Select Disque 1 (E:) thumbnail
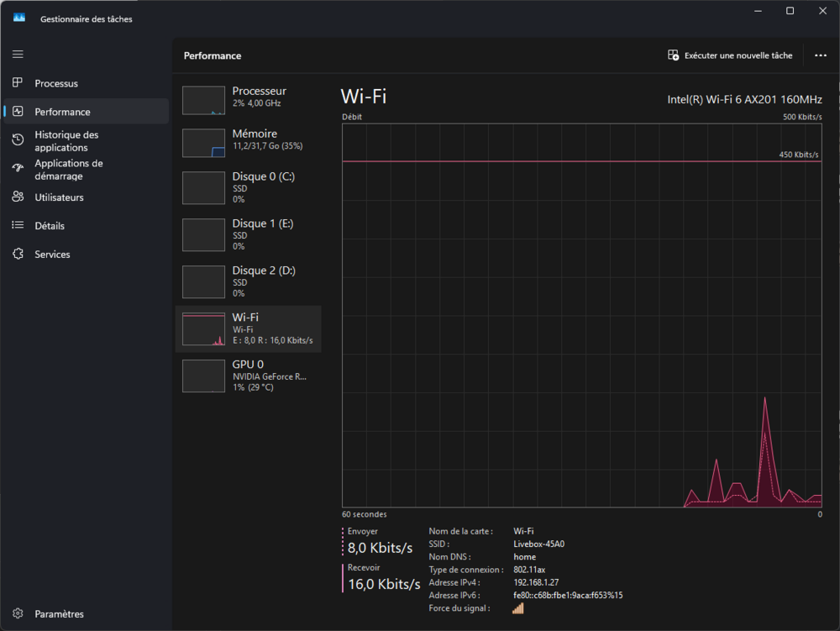Viewport: 840px width, 631px height. pos(203,234)
